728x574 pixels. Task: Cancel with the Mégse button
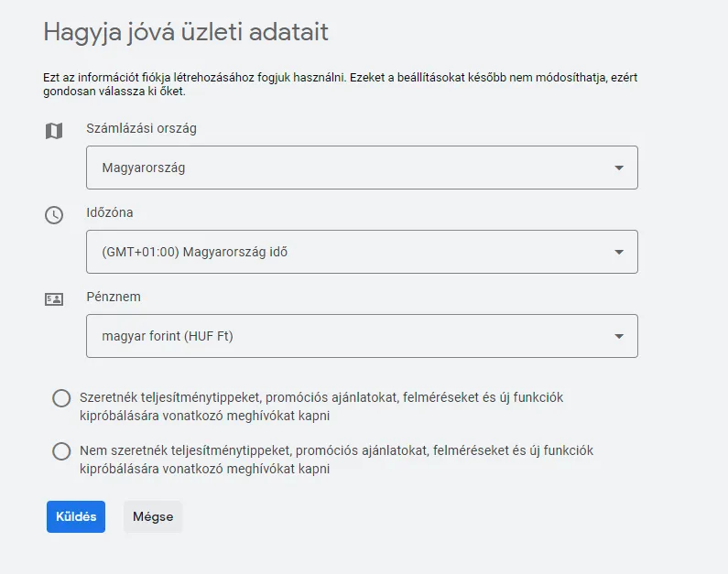153,516
